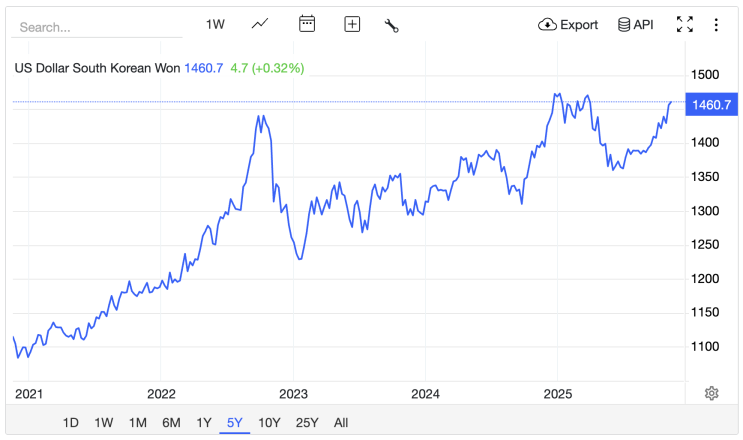Click the US Dollar South Korean Won title
This screenshot has width=743, height=440.
pos(97,68)
